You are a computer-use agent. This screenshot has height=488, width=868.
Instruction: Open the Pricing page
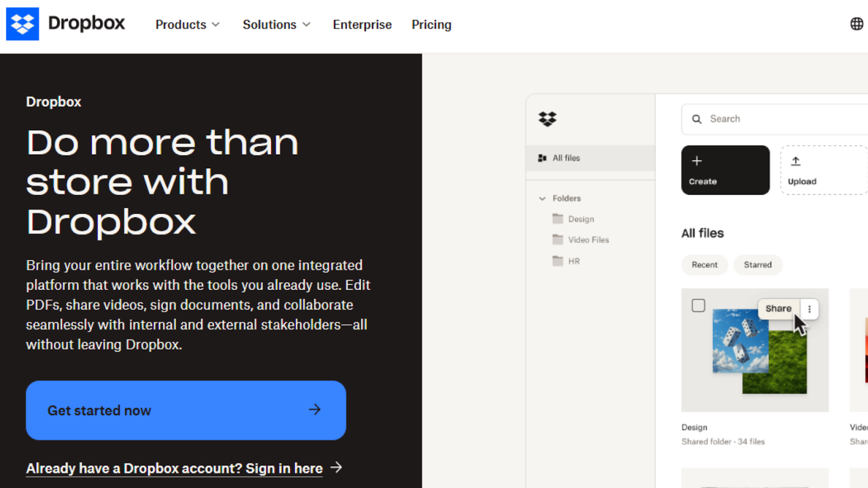431,24
